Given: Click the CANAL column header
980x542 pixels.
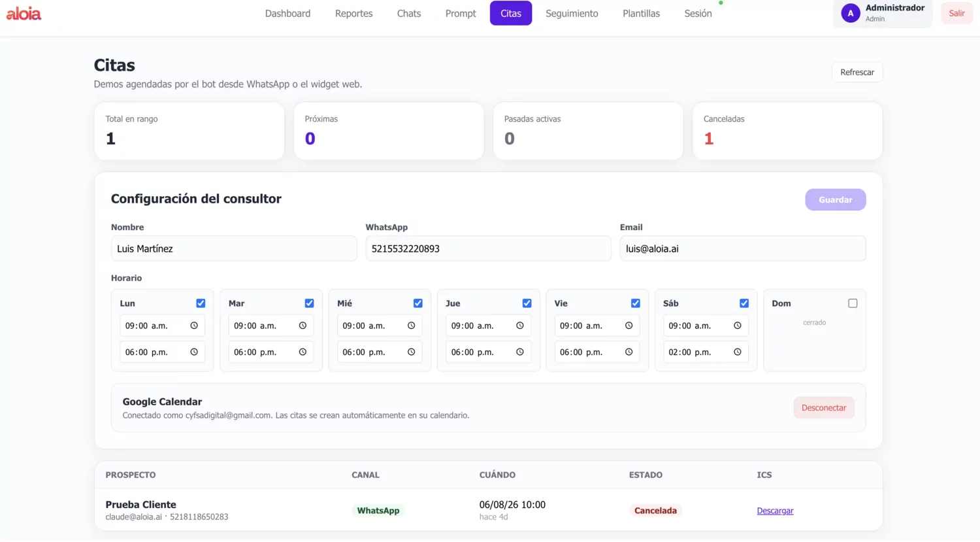Looking at the screenshot, I should coord(365,475).
